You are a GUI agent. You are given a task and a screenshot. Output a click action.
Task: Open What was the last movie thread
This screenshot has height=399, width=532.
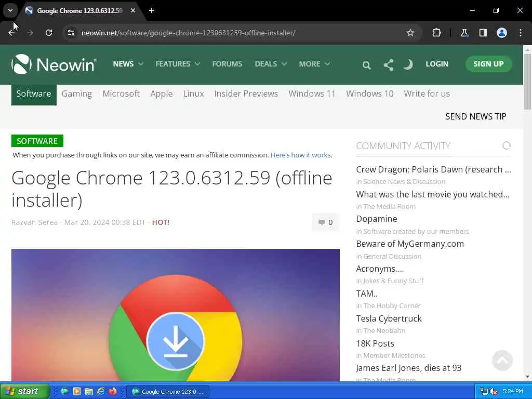click(x=433, y=194)
